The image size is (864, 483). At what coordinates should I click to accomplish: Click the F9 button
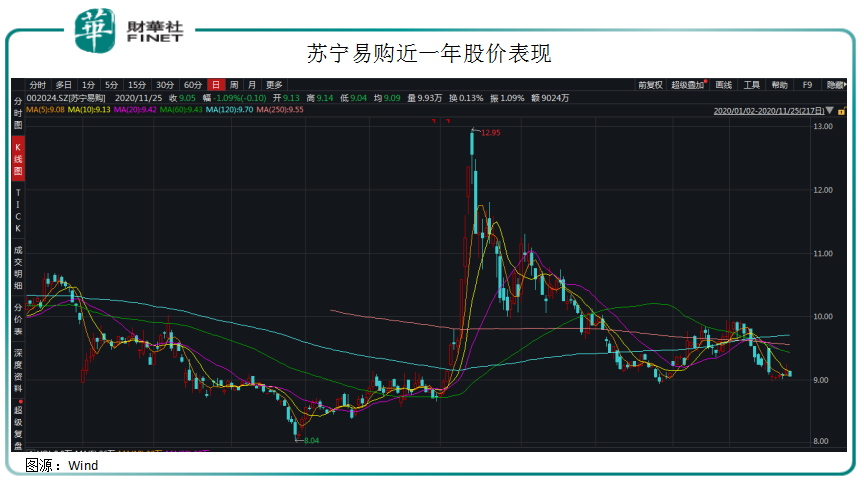tap(807, 85)
